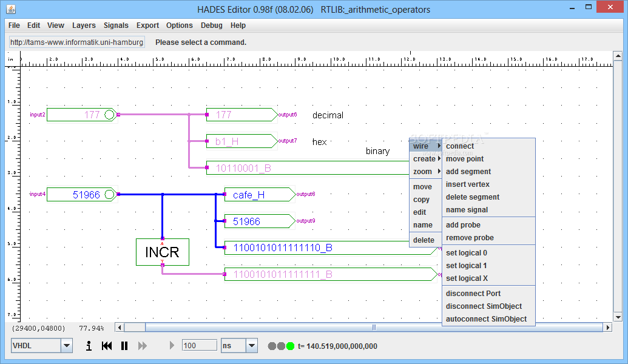The height and width of the screenshot is (364, 628).
Task: Open the View menu
Action: (56, 25)
